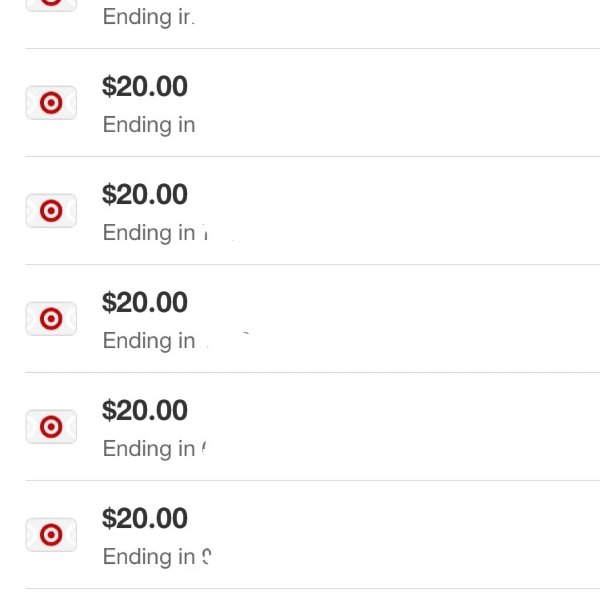
Task: Tap 'Ending in' label under the fourth $20.00
Action: click(x=149, y=449)
